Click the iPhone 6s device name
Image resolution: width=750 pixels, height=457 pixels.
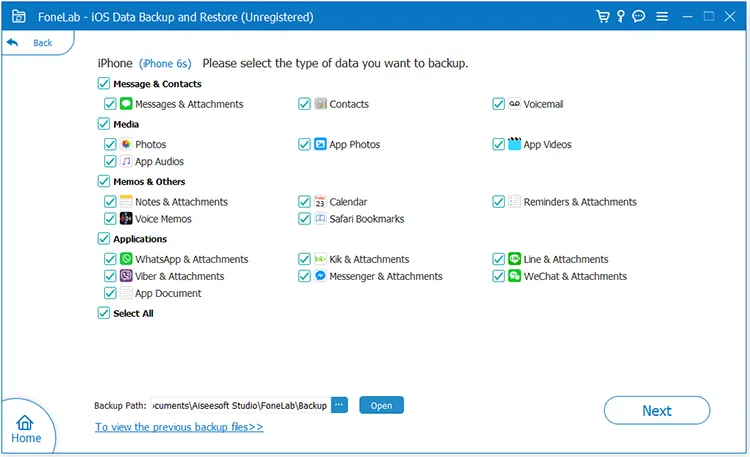pyautogui.click(x=165, y=63)
